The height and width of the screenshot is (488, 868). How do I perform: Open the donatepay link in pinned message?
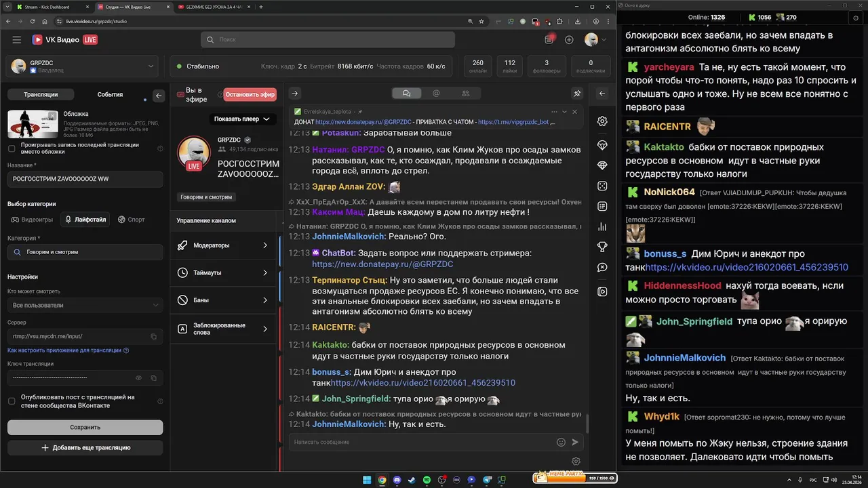pos(363,122)
